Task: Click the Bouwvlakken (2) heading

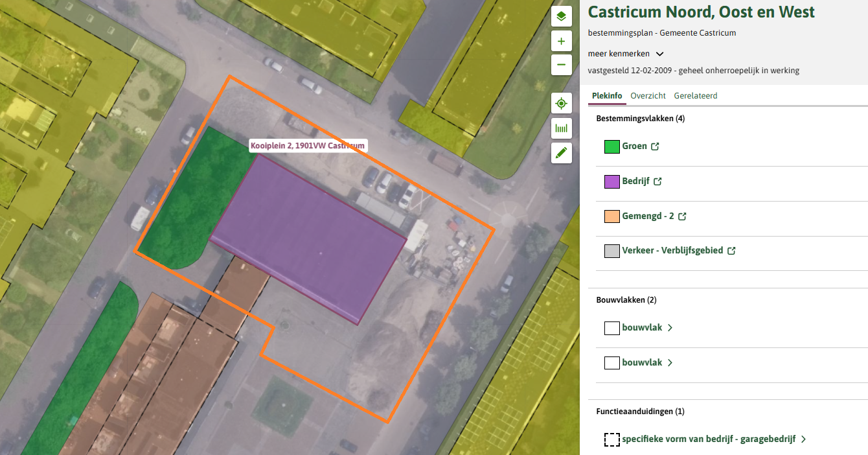Action: (x=626, y=300)
